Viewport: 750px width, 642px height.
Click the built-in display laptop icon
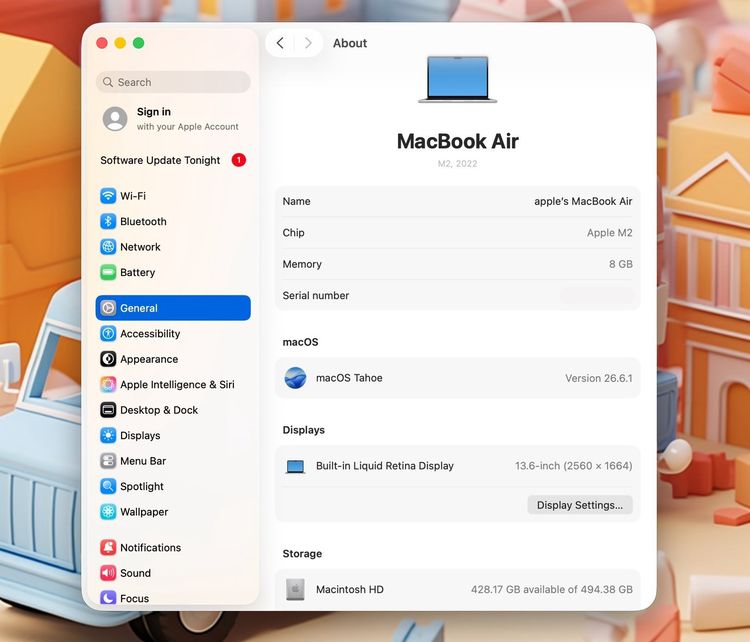point(295,466)
